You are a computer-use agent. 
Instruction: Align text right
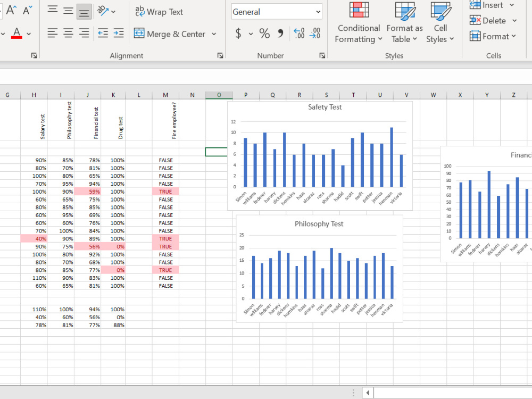[x=84, y=33]
